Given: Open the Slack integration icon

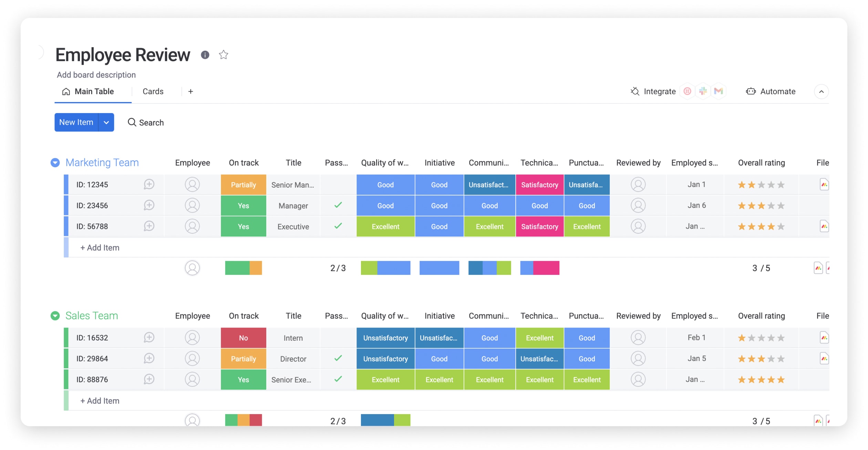Looking at the screenshot, I should 703,91.
